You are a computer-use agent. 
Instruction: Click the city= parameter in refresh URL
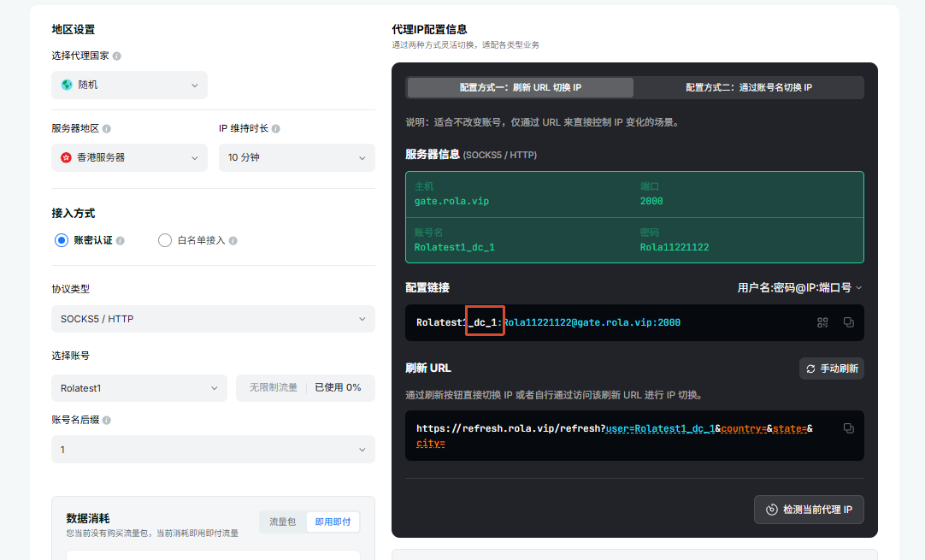click(431, 443)
